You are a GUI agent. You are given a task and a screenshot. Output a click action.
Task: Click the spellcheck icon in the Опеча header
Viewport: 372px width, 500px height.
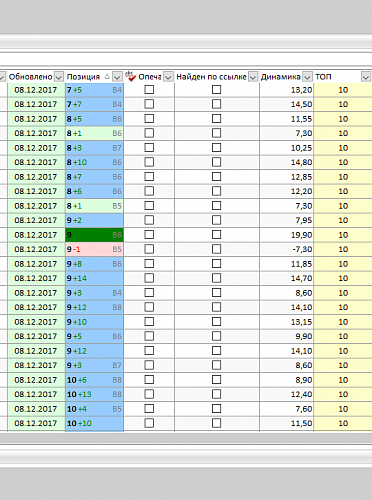pyautogui.click(x=130, y=76)
